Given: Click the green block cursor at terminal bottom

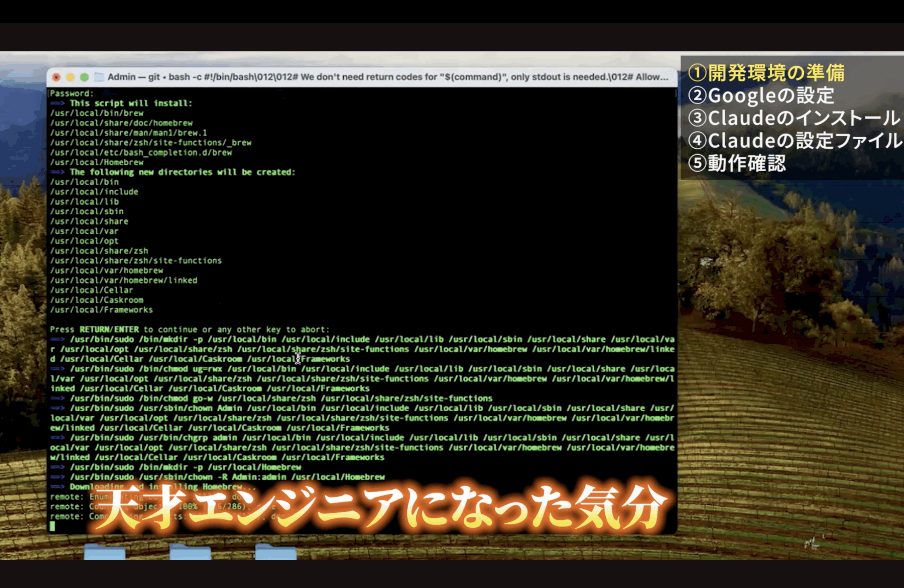Looking at the screenshot, I should click(x=52, y=526).
